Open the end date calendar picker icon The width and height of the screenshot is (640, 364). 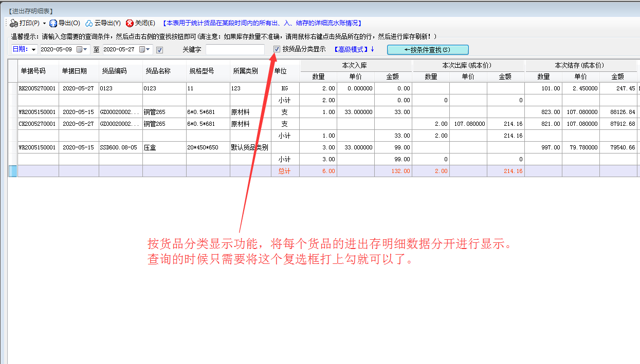pyautogui.click(x=142, y=49)
